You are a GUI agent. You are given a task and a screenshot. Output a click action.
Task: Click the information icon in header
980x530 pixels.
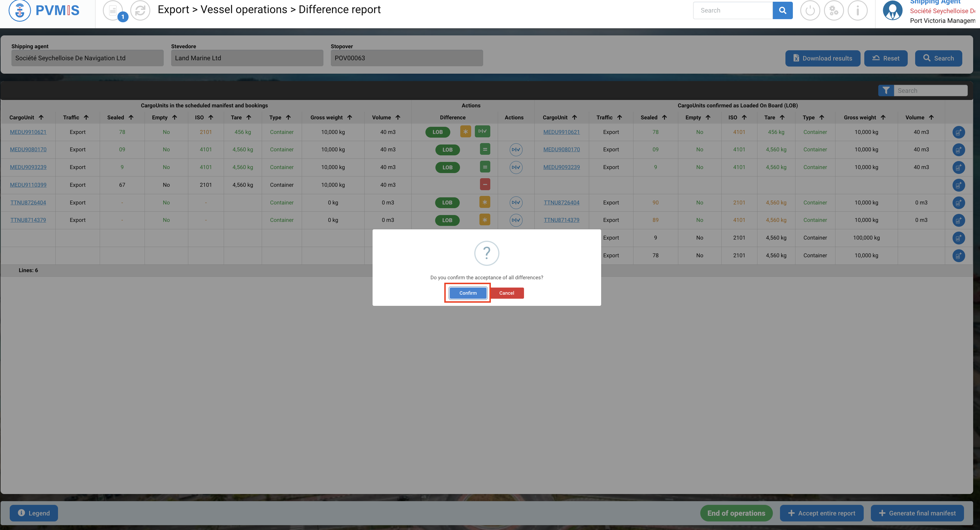(857, 11)
